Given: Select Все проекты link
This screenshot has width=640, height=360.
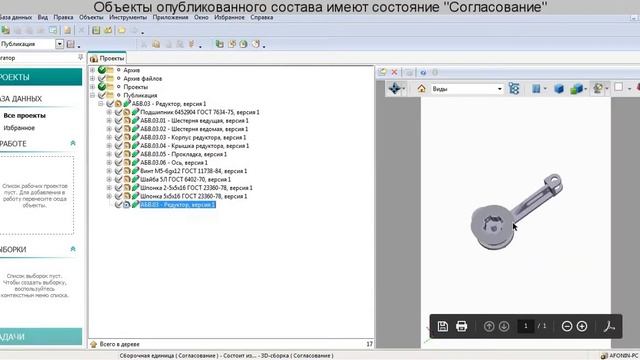Looking at the screenshot, I should pyautogui.click(x=24, y=116).
